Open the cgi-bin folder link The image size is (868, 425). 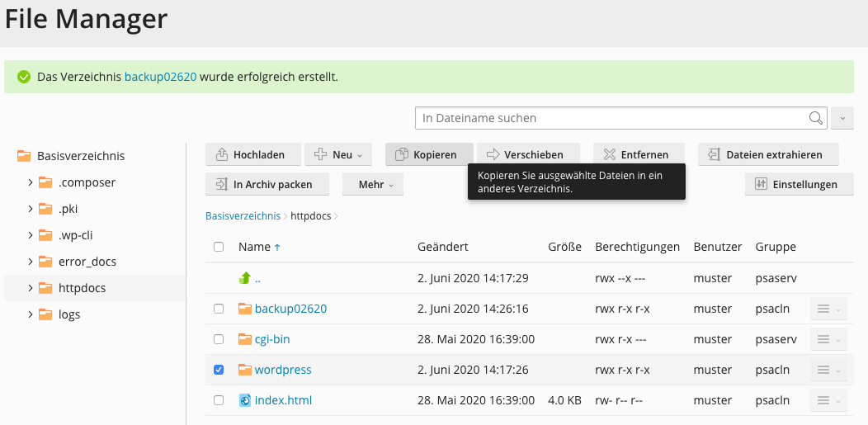pyautogui.click(x=272, y=339)
